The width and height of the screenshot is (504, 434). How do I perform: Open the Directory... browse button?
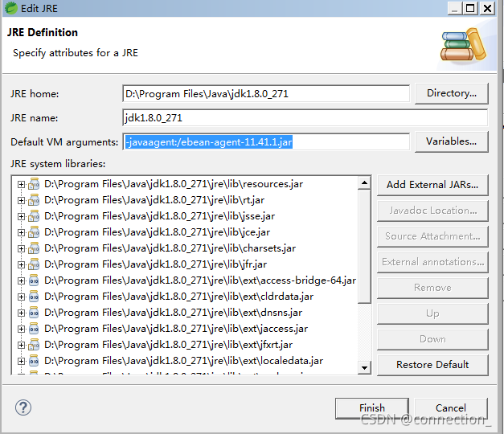coord(452,93)
